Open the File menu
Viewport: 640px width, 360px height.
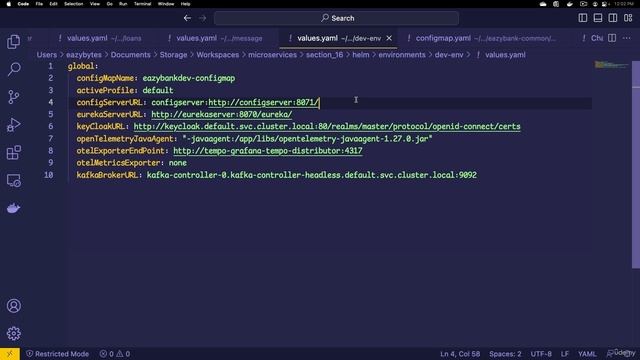(x=39, y=4)
